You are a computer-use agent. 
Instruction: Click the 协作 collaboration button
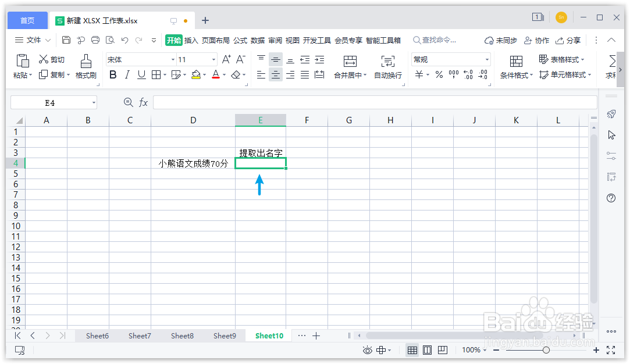point(537,40)
